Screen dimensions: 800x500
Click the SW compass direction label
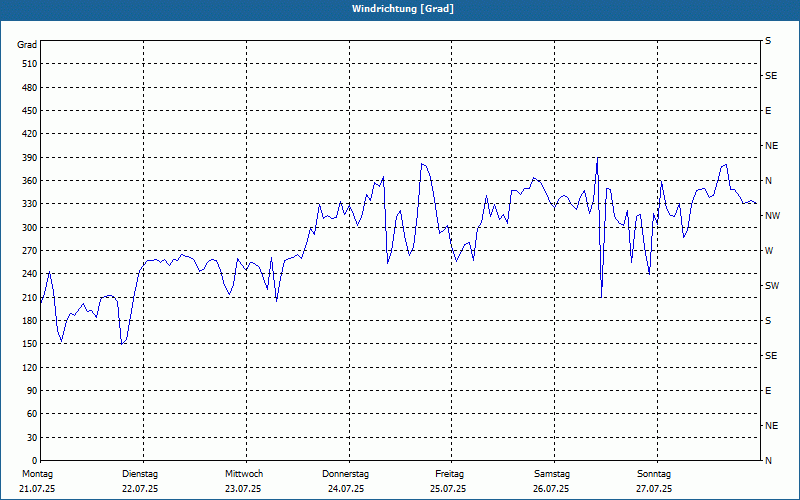click(772, 286)
